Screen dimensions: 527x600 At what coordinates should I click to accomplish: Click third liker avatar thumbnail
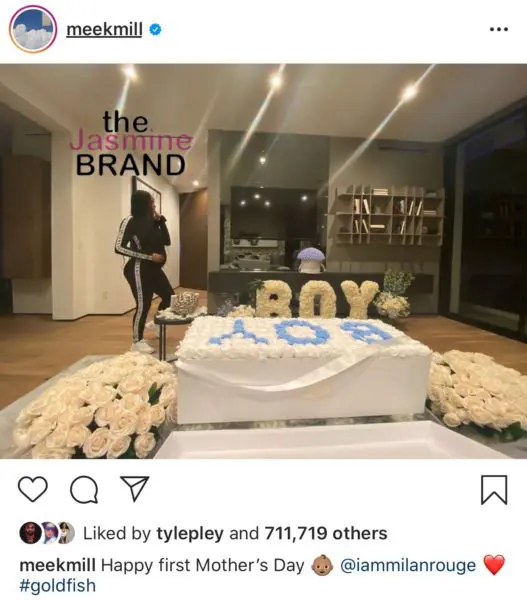[x=66, y=533]
